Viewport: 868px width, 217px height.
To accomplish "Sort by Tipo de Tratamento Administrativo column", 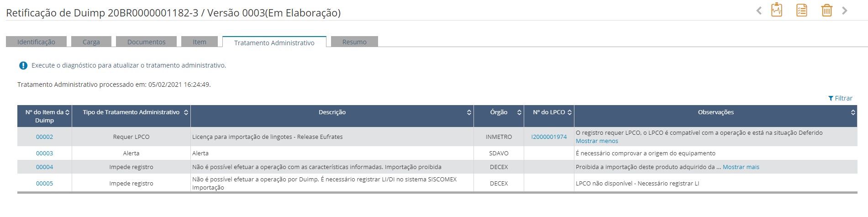I will 186,112.
